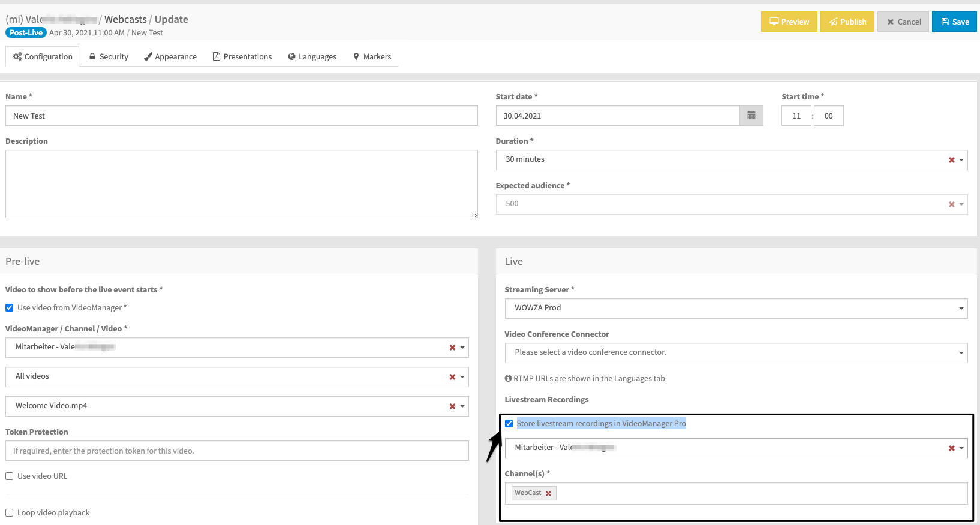Open the Markers tab

(372, 56)
